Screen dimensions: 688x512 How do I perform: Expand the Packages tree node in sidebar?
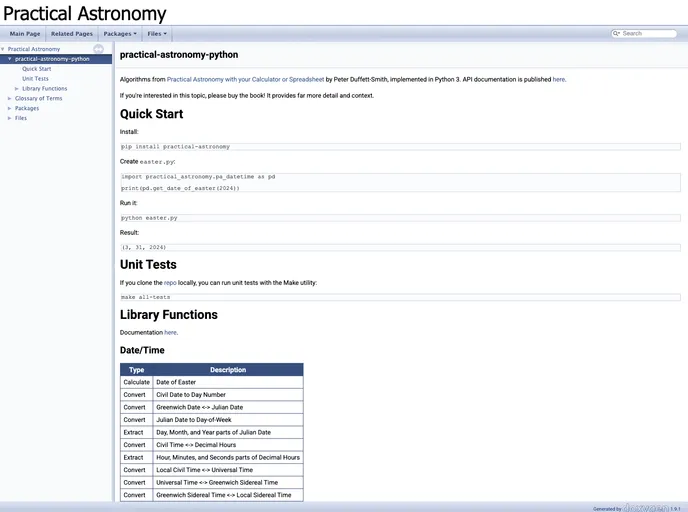click(10, 108)
